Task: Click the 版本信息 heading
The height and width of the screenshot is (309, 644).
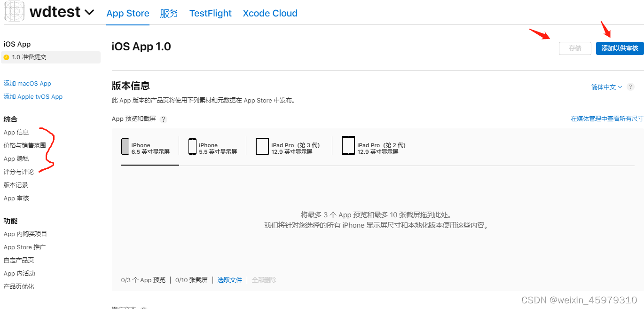Action: [x=131, y=86]
